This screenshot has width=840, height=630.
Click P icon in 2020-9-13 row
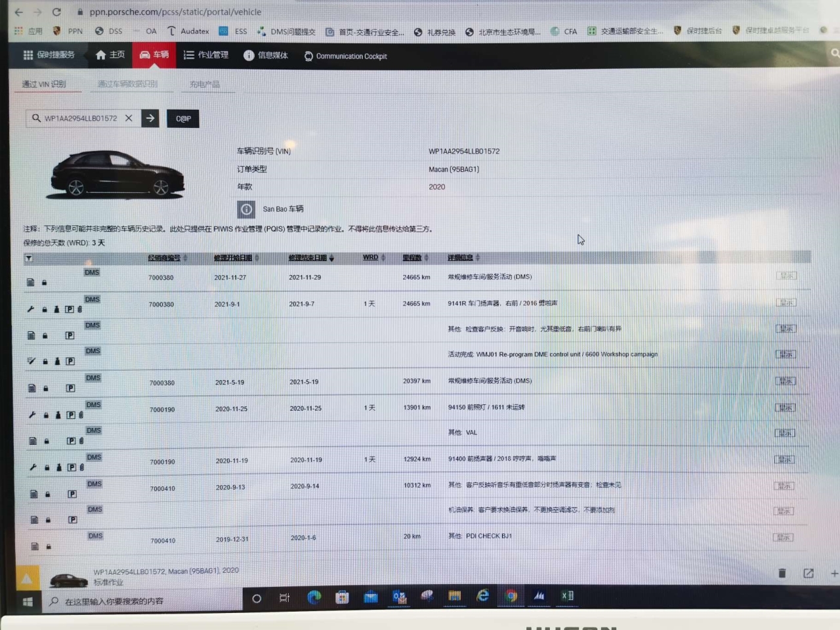coord(72,494)
